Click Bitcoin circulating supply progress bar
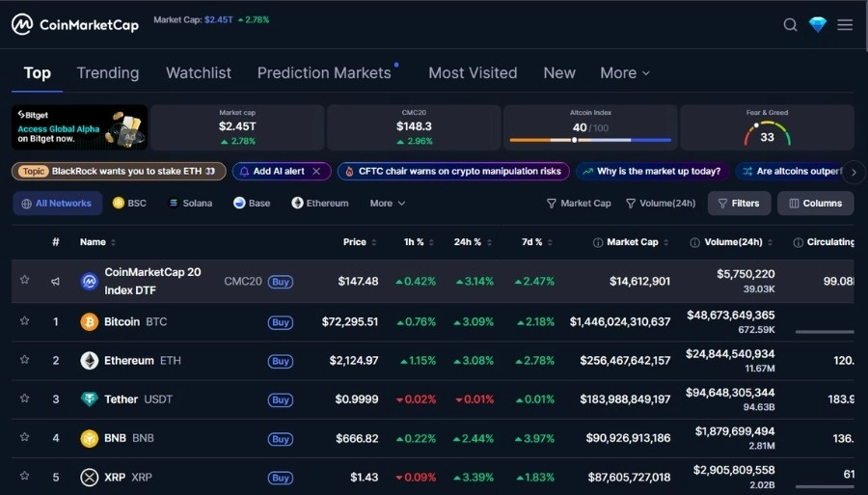 point(825,332)
